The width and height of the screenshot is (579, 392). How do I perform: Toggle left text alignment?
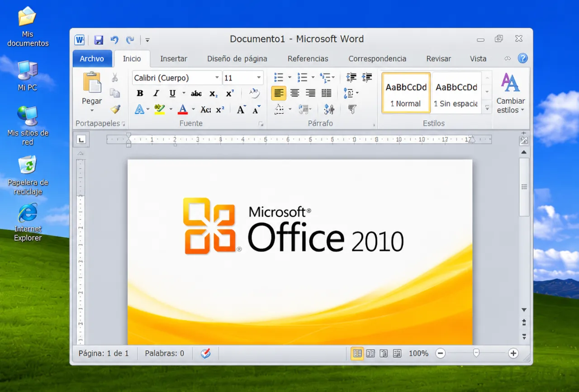[x=279, y=94]
